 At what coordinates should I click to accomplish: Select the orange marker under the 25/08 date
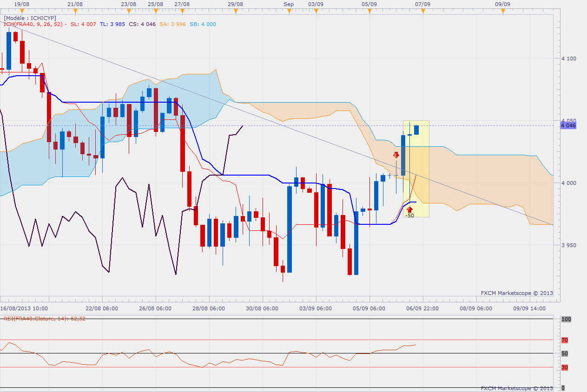156,12
